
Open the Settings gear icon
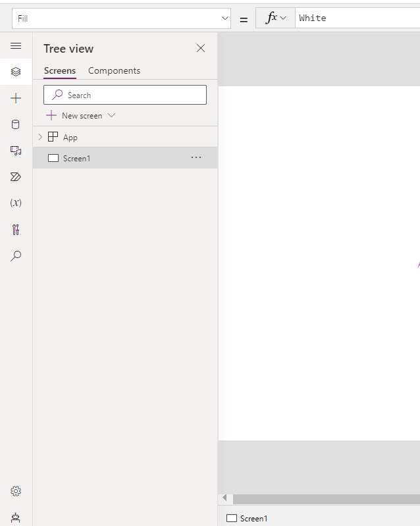[16, 491]
